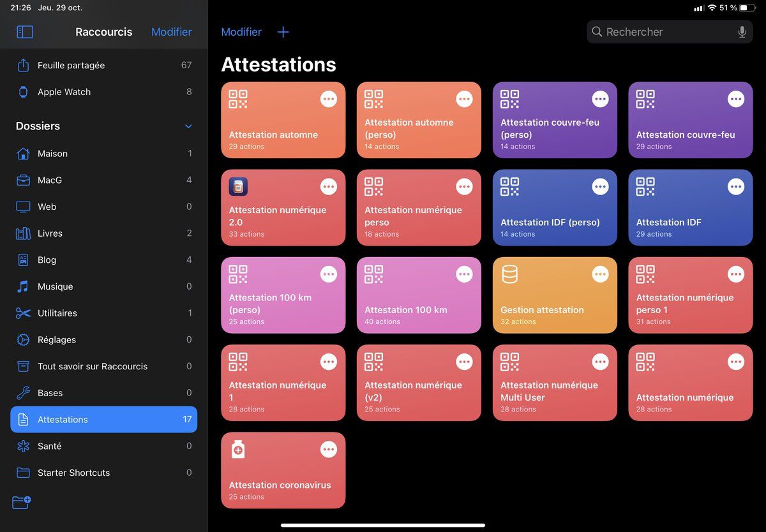Open options for Attestation automne shortcut

[329, 99]
